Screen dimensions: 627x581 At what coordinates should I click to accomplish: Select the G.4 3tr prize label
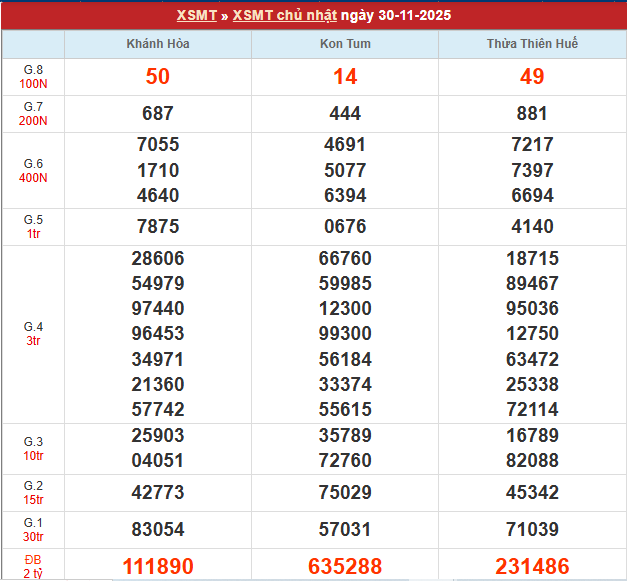pyautogui.click(x=33, y=334)
